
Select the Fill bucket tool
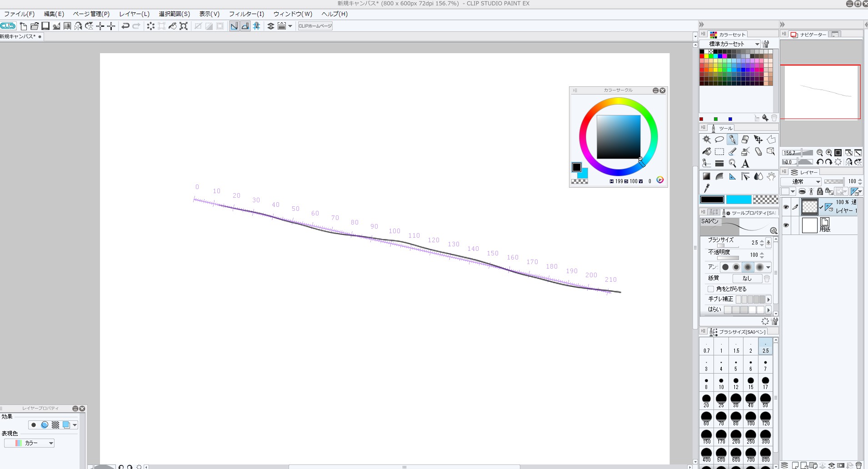(x=707, y=152)
